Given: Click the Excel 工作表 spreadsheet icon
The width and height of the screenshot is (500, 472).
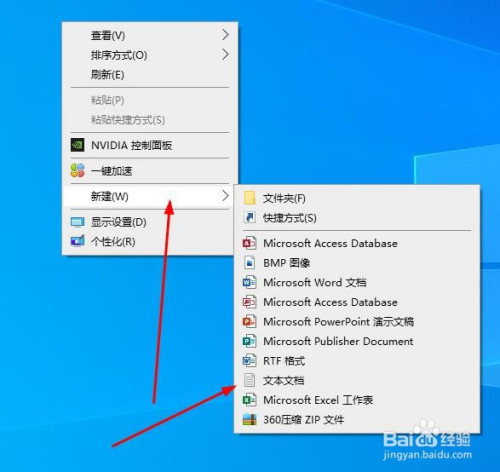Looking at the screenshot, I should pyautogui.click(x=250, y=400).
